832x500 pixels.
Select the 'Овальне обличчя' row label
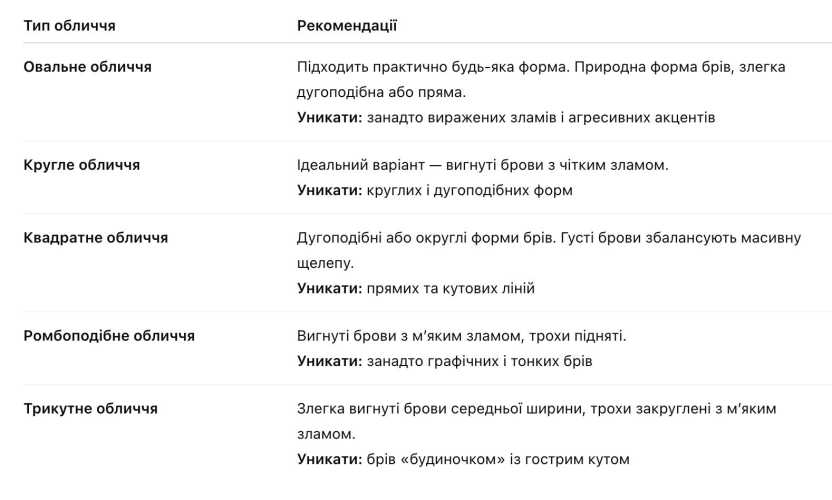pyautogui.click(x=88, y=67)
